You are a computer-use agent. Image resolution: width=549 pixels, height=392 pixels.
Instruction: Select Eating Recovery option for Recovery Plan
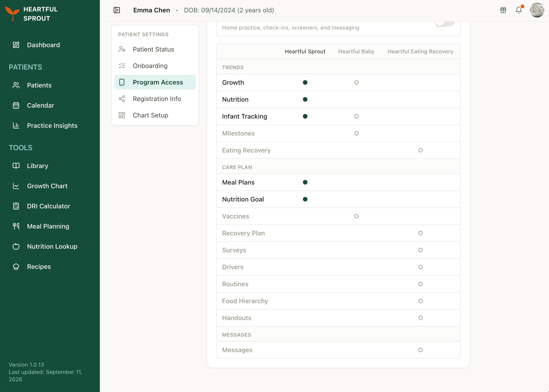pos(420,233)
